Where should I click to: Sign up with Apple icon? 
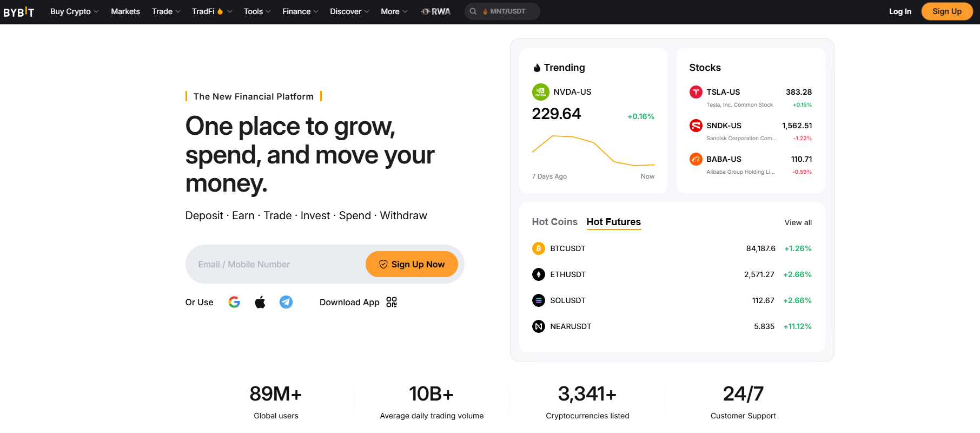click(260, 302)
